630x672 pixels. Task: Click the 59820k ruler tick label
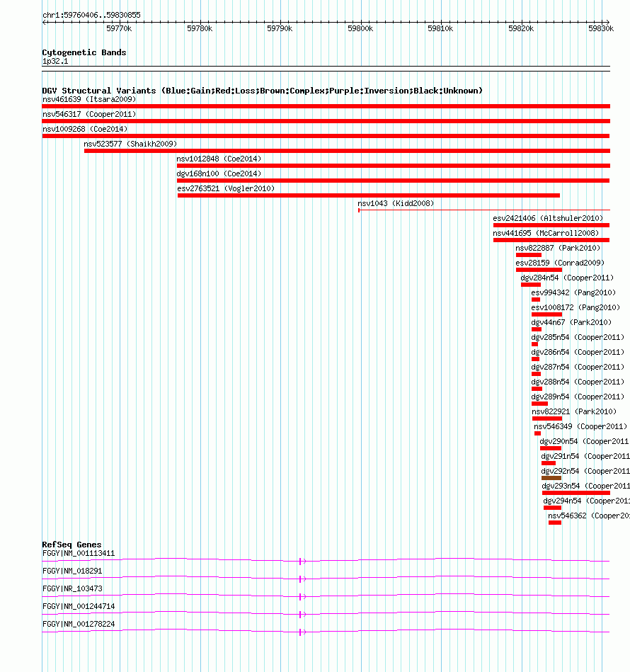point(521,29)
